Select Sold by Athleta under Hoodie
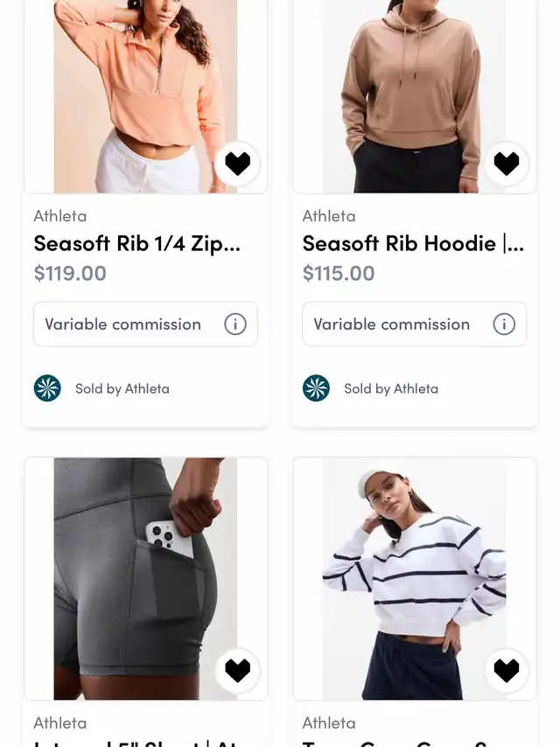 [x=391, y=388]
